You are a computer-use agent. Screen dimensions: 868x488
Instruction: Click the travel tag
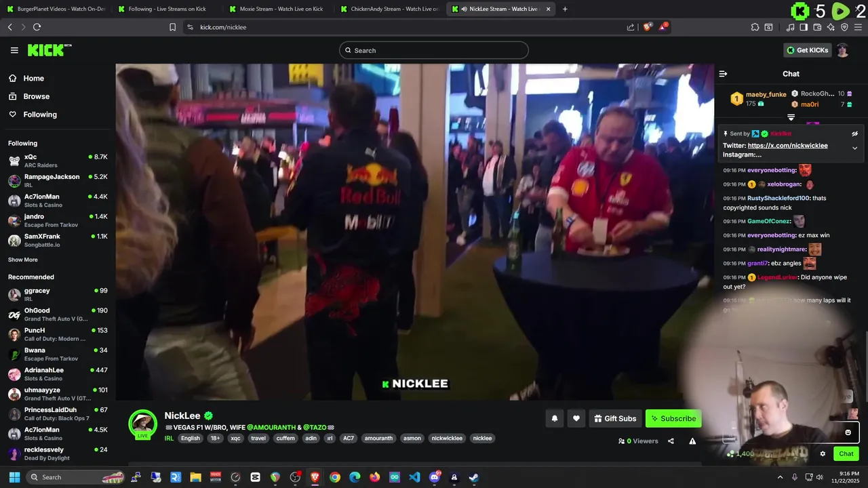point(258,439)
